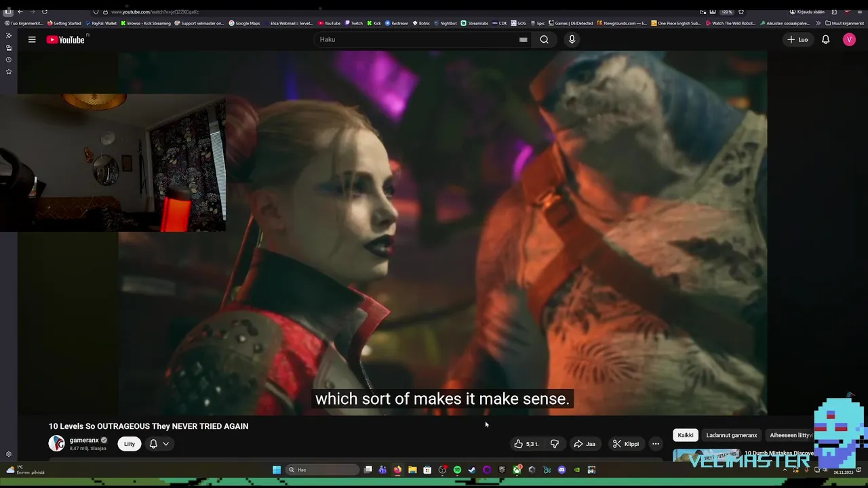Screen dimensions: 868x488
Task: Create a clip with Klippi
Action: click(625, 444)
